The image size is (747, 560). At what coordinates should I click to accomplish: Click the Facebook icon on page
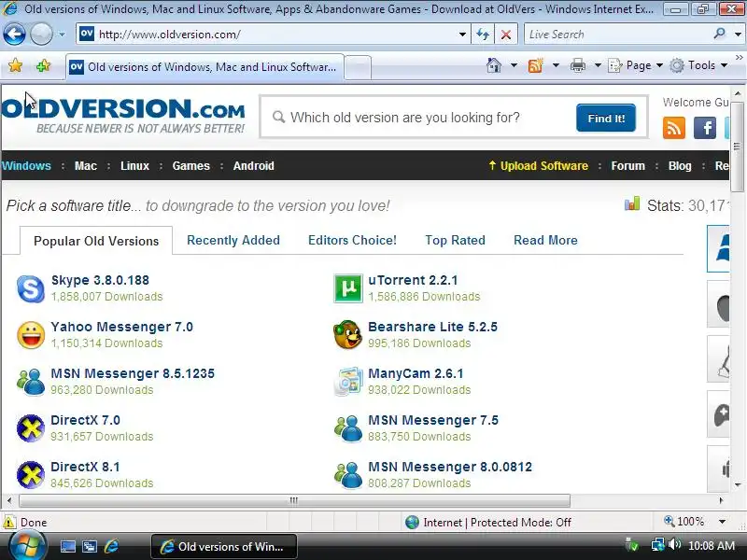705,128
